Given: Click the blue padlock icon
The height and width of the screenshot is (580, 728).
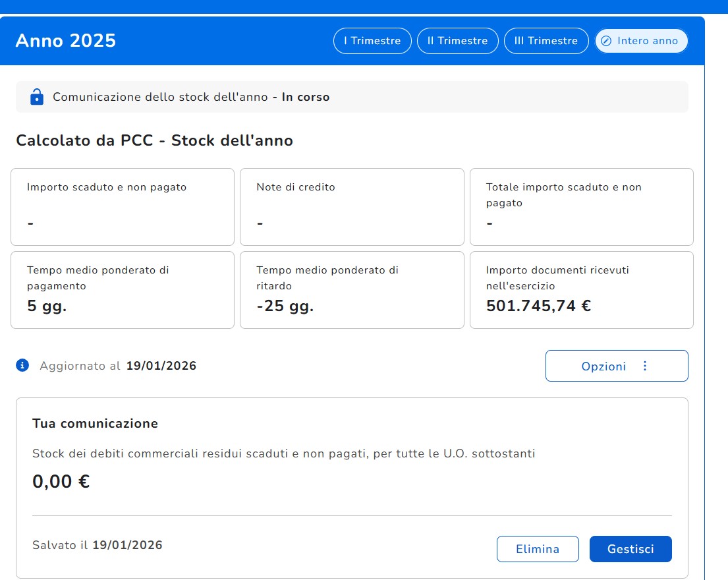Looking at the screenshot, I should click(37, 97).
